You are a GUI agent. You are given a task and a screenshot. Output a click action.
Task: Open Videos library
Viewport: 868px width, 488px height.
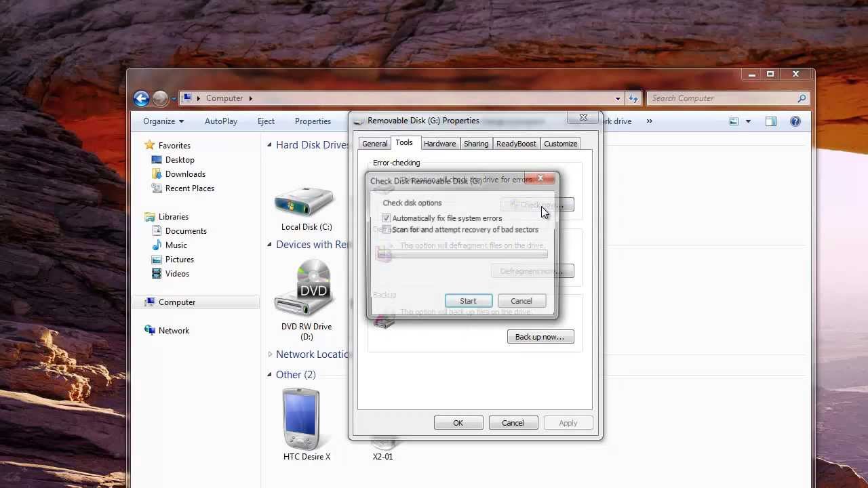[x=177, y=274]
